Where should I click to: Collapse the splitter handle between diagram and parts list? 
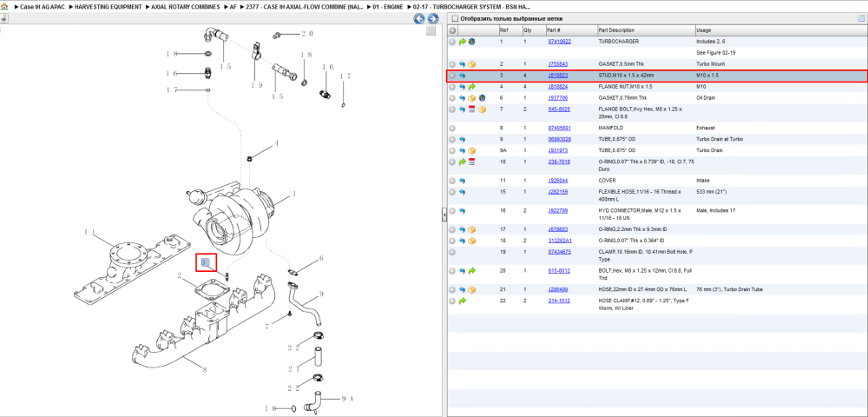[x=444, y=215]
